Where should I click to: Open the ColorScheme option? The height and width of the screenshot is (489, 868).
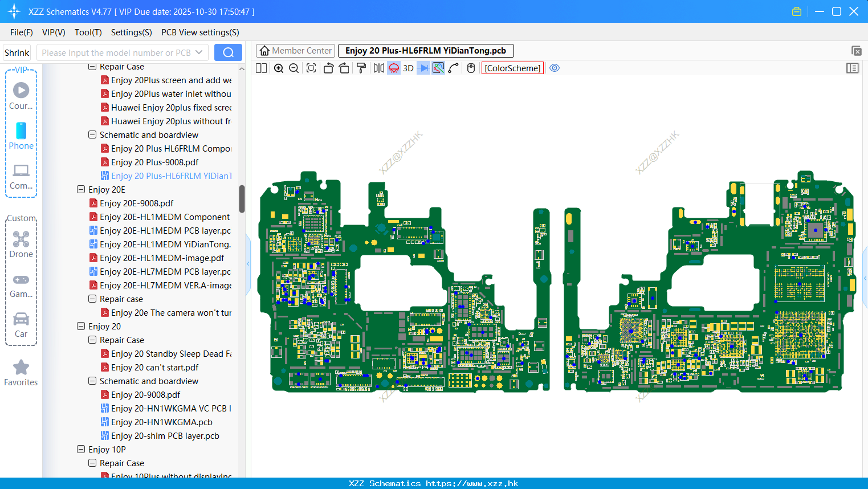[x=513, y=68]
